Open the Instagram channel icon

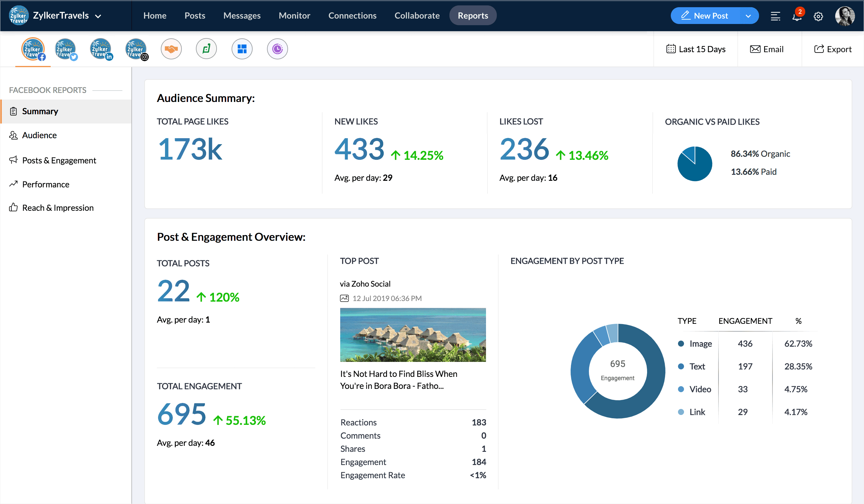tap(136, 49)
